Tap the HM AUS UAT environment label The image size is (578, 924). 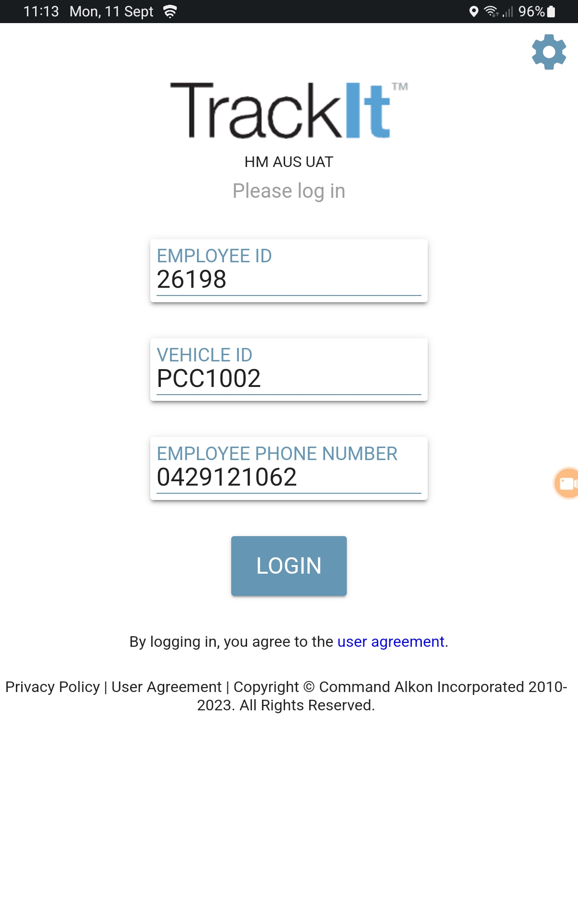(289, 162)
